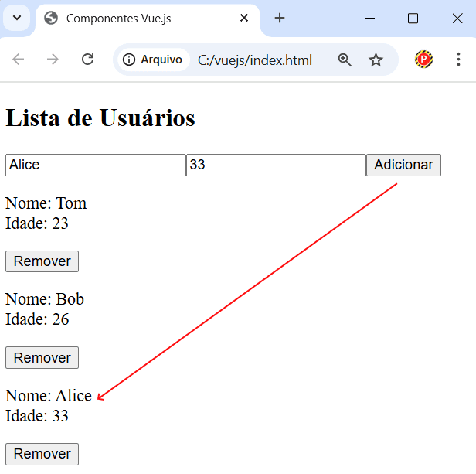Remove user Tom
476x474 pixels.
coord(42,261)
